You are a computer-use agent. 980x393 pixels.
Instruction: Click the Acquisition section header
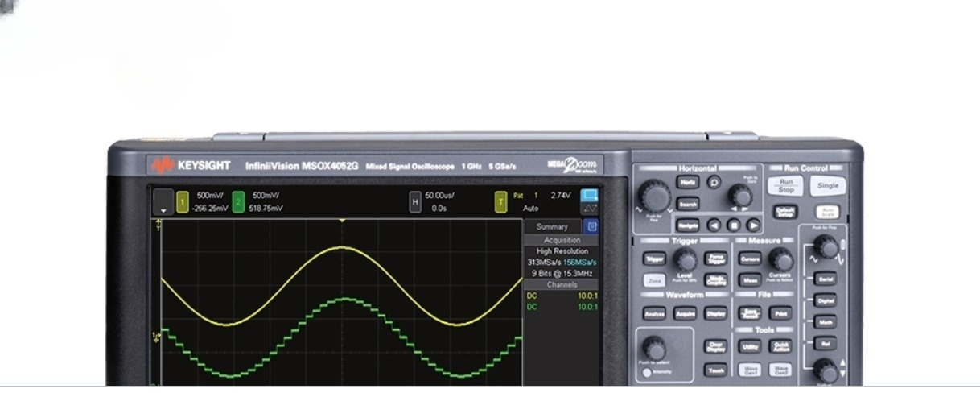[561, 240]
